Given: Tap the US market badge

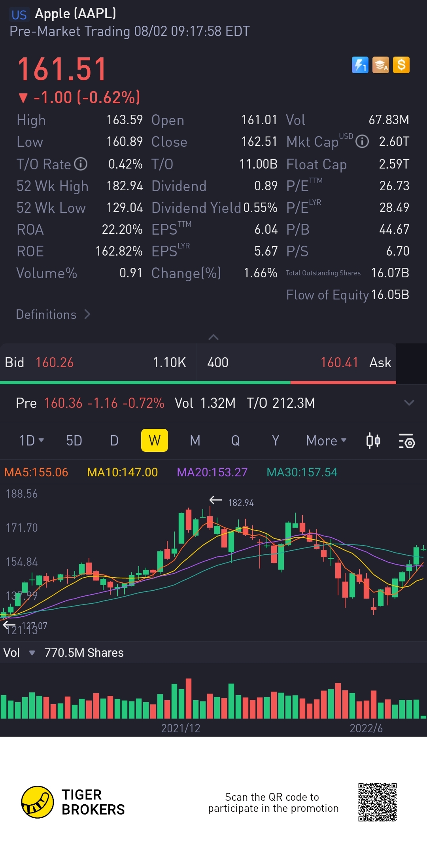Looking at the screenshot, I should click(19, 15).
